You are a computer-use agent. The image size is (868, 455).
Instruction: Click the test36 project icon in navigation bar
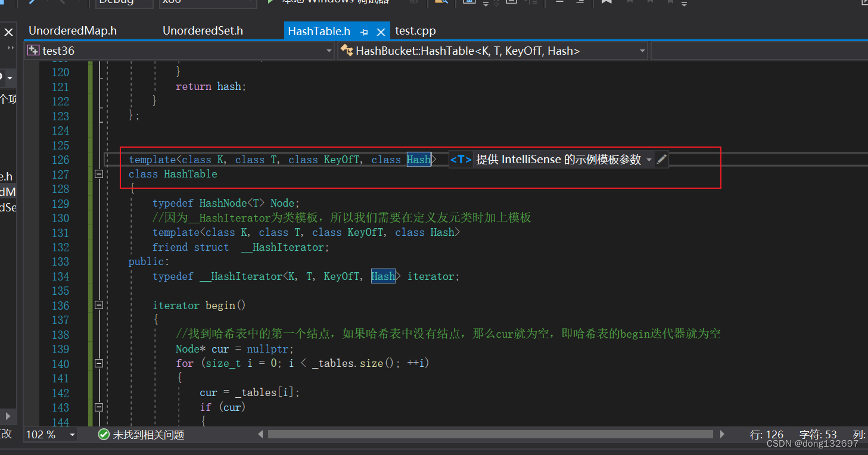(x=33, y=51)
